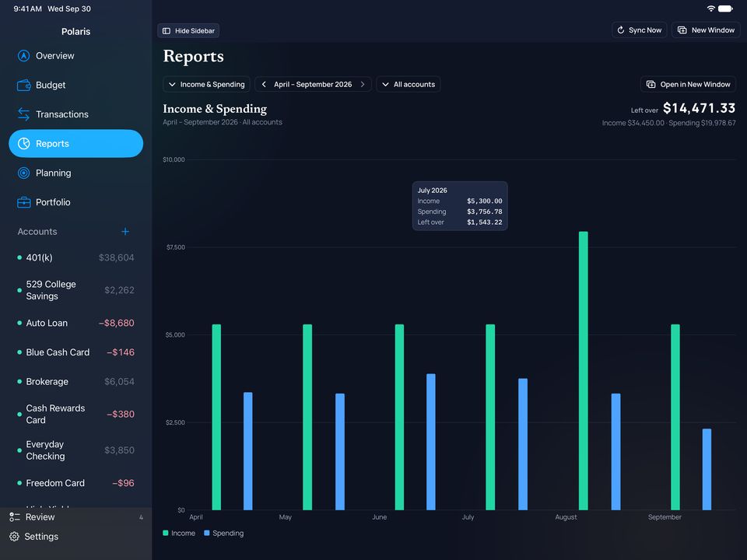Click the $38,604 balance value
747x560 pixels.
tap(116, 257)
